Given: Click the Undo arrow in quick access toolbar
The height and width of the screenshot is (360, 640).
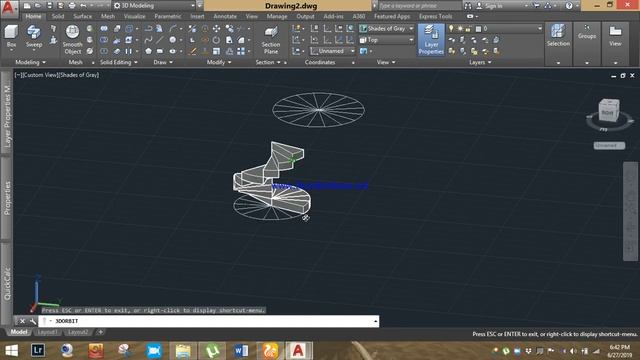Looking at the screenshot, I should click(x=83, y=6).
